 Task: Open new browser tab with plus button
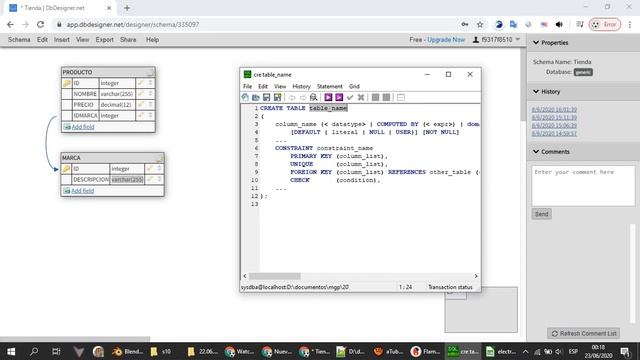pyautogui.click(x=127, y=8)
